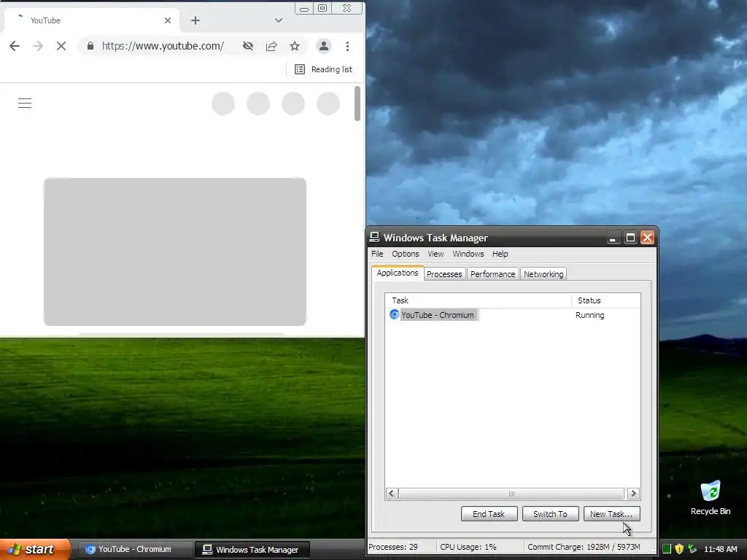The width and height of the screenshot is (747, 560).
Task: Switch to the Networking tab
Action: [543, 274]
